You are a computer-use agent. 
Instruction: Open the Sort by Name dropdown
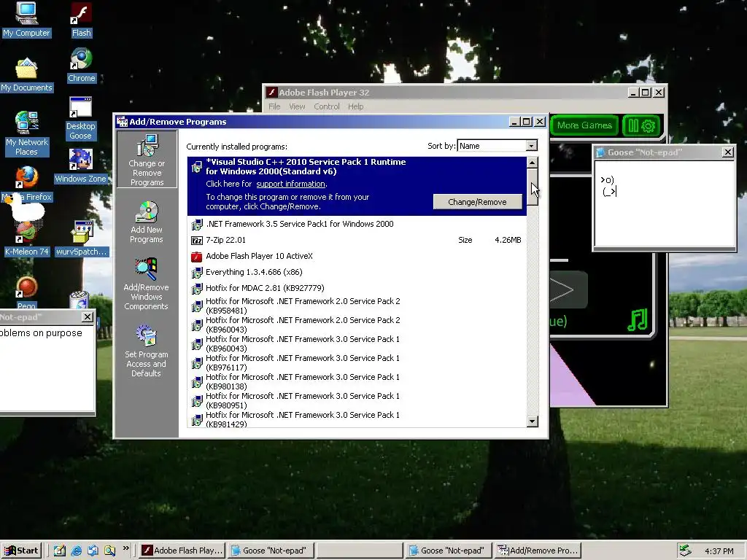(532, 146)
